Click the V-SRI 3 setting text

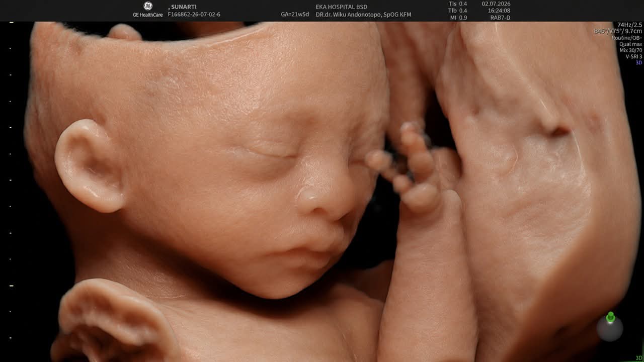[x=634, y=57]
